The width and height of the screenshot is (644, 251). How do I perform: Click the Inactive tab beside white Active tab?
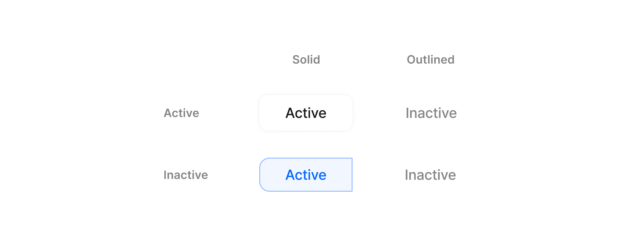tap(431, 113)
